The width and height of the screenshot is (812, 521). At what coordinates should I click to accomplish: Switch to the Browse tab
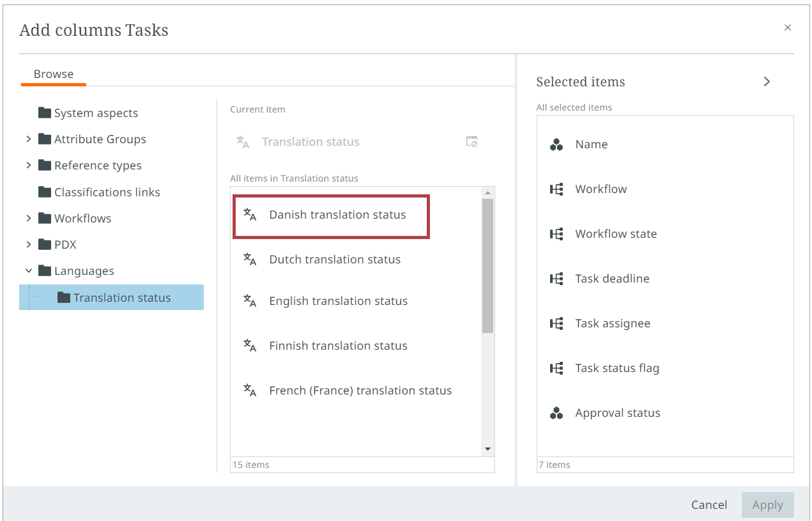54,74
